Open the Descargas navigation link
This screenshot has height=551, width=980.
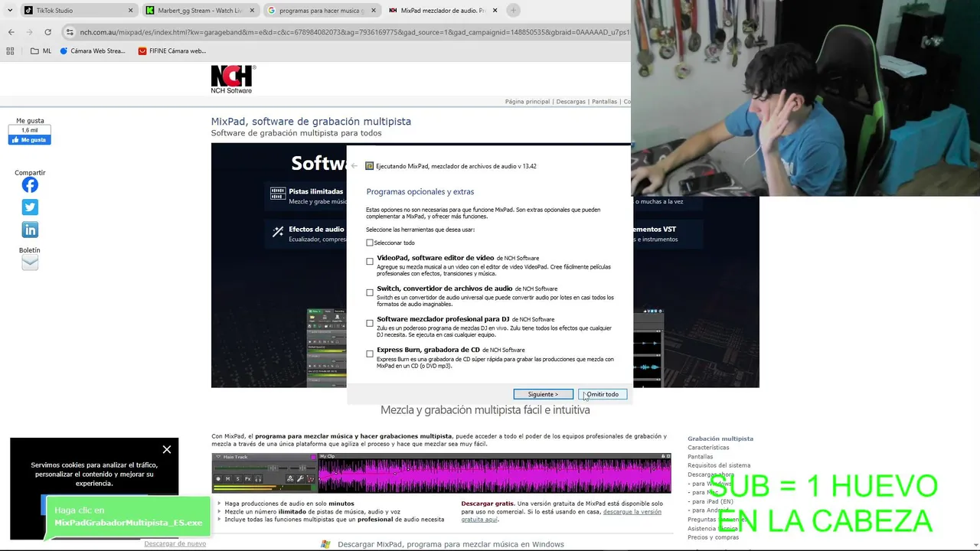pyautogui.click(x=570, y=101)
